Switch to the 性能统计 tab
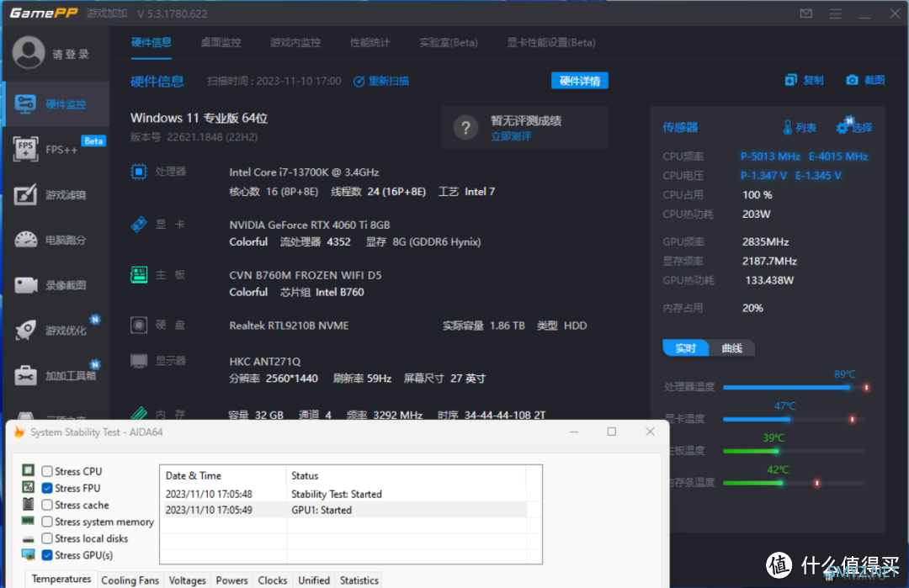The width and height of the screenshot is (909, 588). point(369,42)
